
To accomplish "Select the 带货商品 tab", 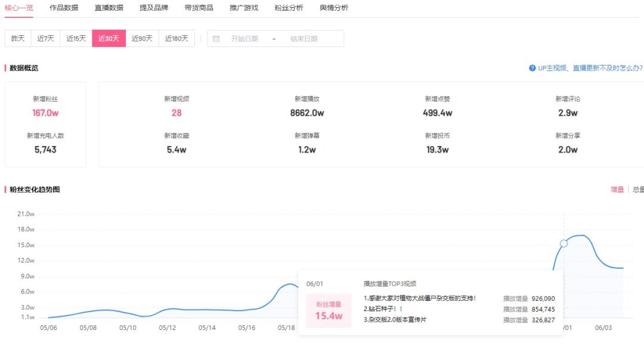I will coord(199,8).
